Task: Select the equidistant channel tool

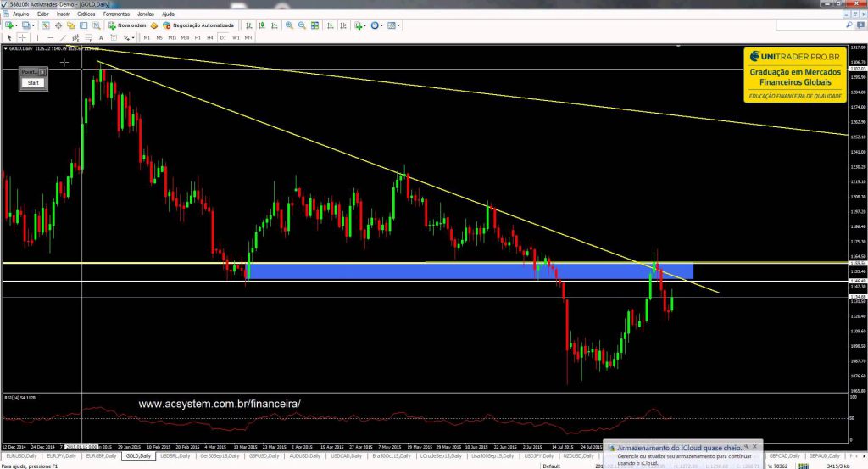Action: [75, 37]
